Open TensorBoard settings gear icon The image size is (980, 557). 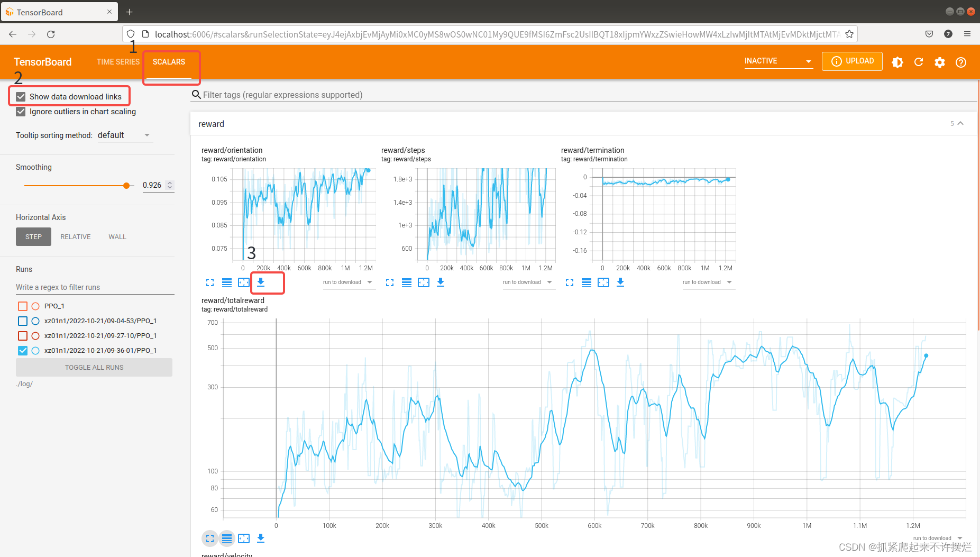940,62
